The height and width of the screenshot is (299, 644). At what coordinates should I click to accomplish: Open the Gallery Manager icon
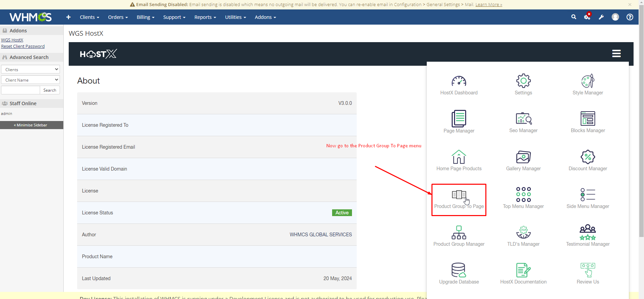click(x=523, y=157)
